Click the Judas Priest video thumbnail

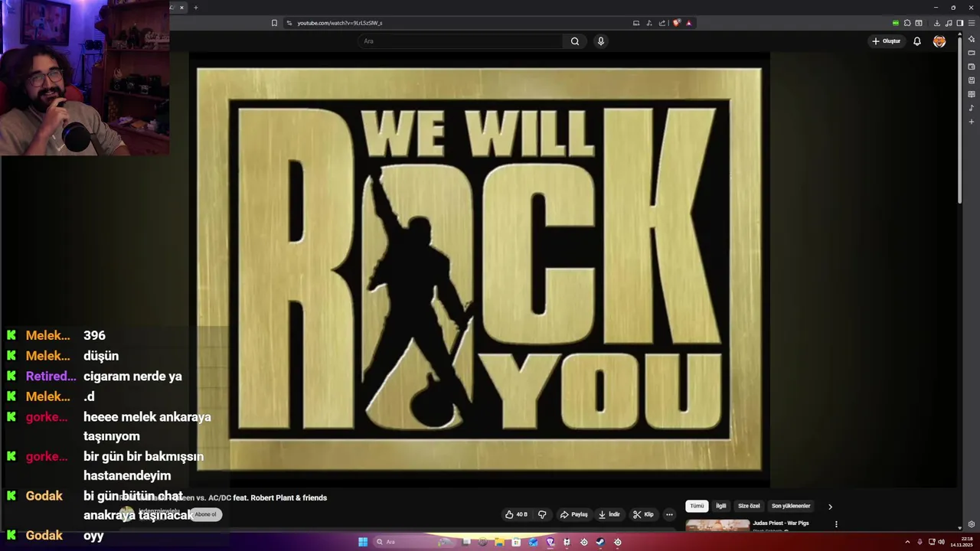click(717, 525)
